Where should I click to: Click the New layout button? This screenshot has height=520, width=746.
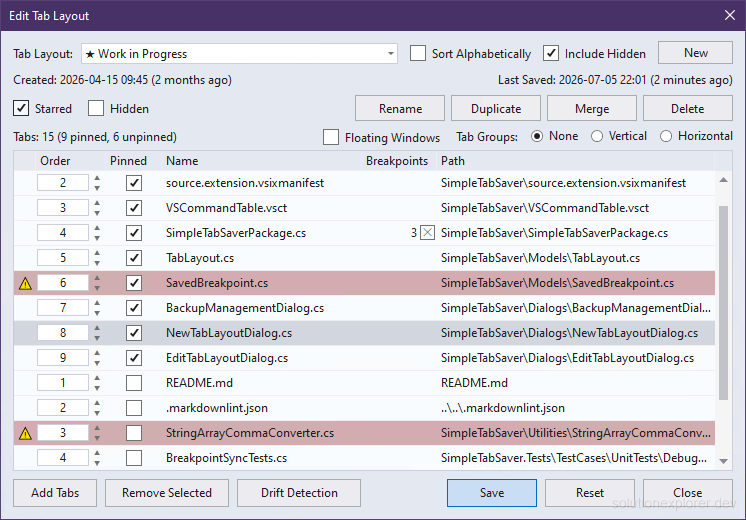(x=695, y=53)
